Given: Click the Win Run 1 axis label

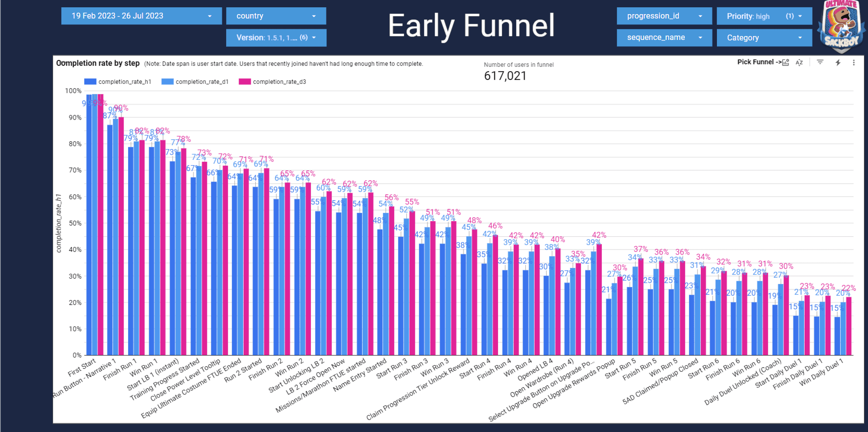Looking at the screenshot, I should click(x=144, y=368).
